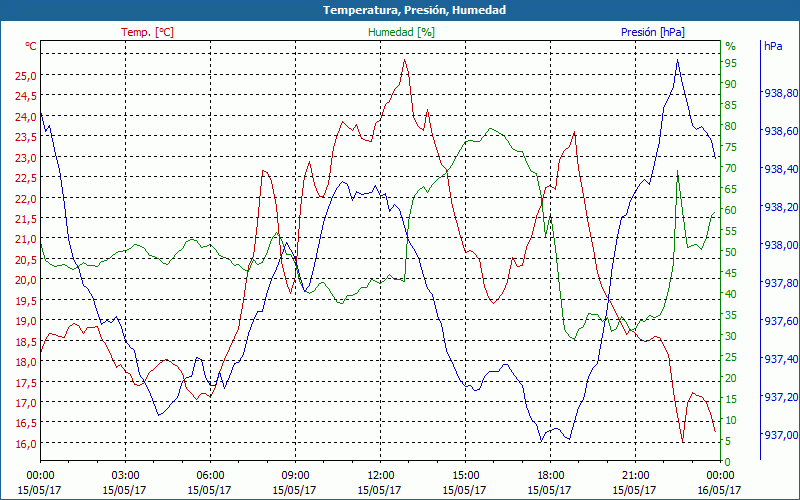
Task: Click the 03:00 time axis label
Action: coord(125,476)
